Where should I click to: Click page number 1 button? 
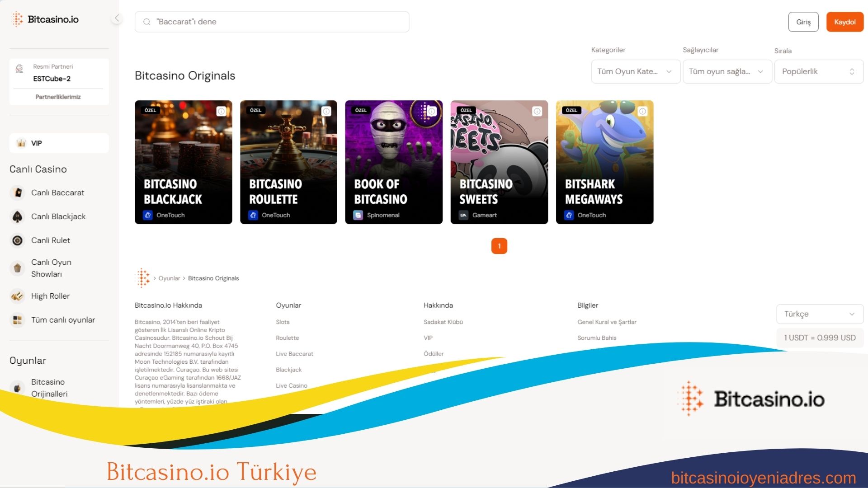pyautogui.click(x=499, y=246)
